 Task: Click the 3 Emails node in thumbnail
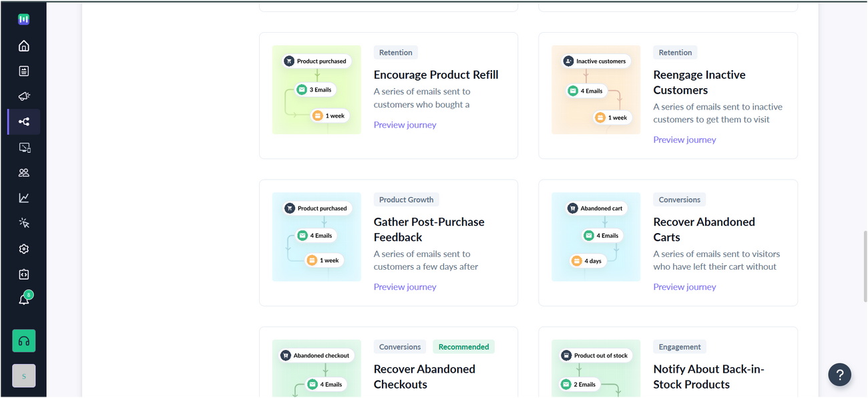[x=315, y=89]
